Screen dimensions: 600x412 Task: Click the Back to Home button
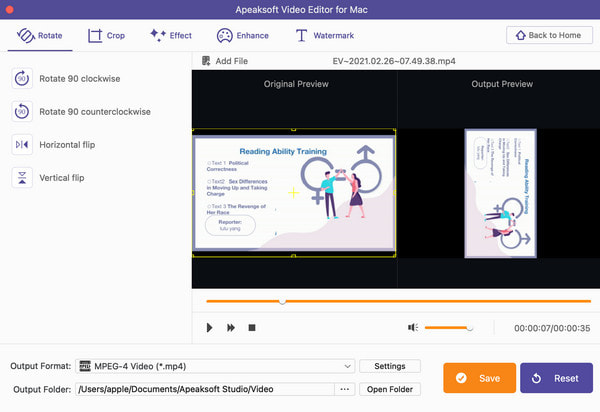(x=549, y=35)
